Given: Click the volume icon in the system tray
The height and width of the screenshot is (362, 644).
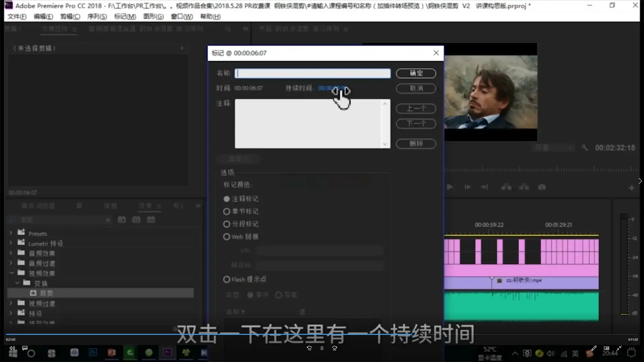Looking at the screenshot, I should [x=550, y=353].
